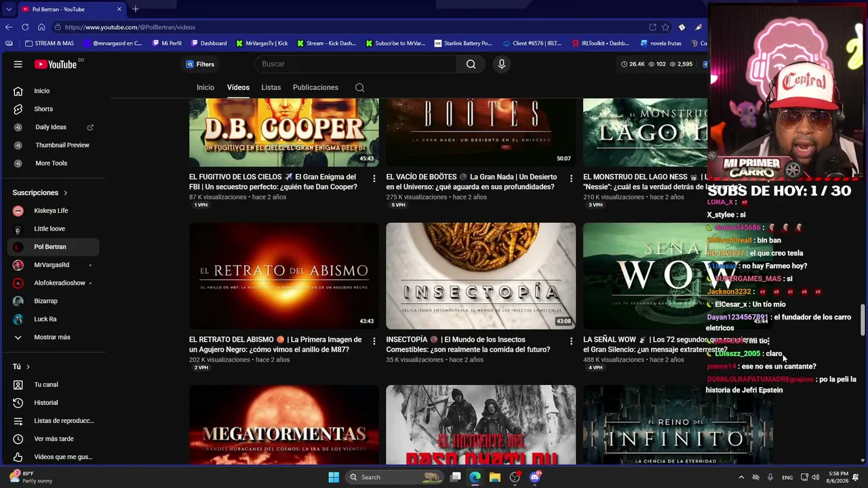The width and height of the screenshot is (868, 488).
Task: Go to YouTube home via logo
Action: 56,64
